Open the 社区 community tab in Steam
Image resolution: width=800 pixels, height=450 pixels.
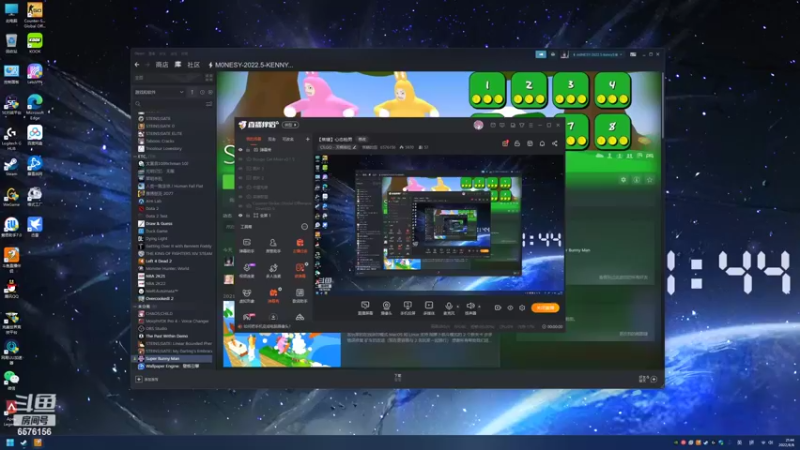(x=193, y=65)
